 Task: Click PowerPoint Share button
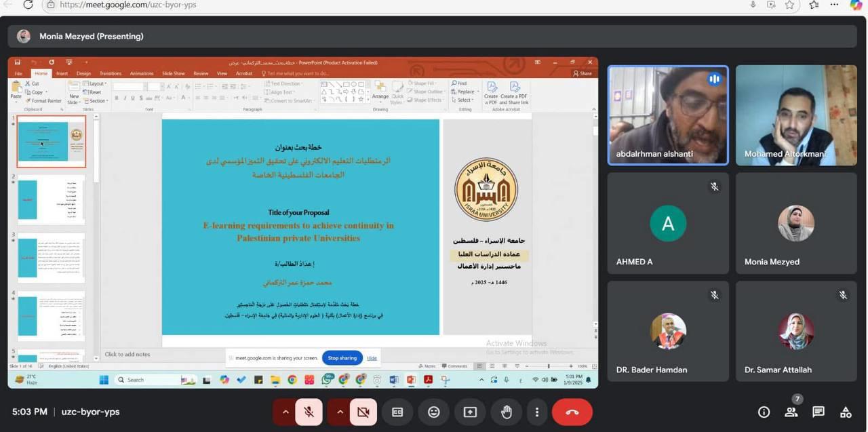pyautogui.click(x=583, y=73)
